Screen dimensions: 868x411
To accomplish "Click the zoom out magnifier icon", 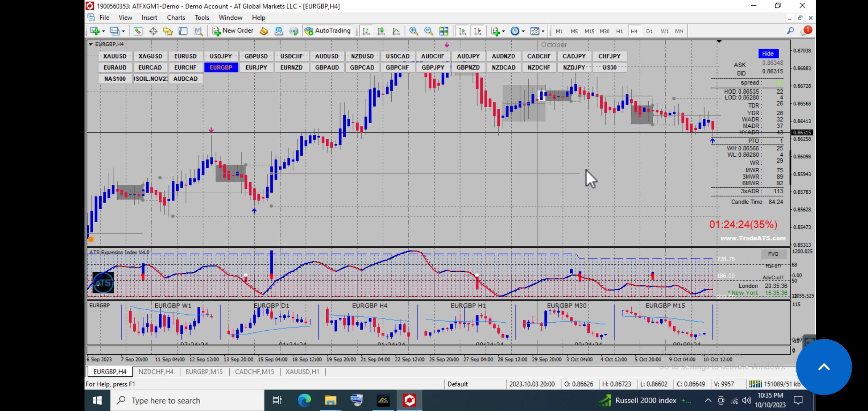I will 428,31.
